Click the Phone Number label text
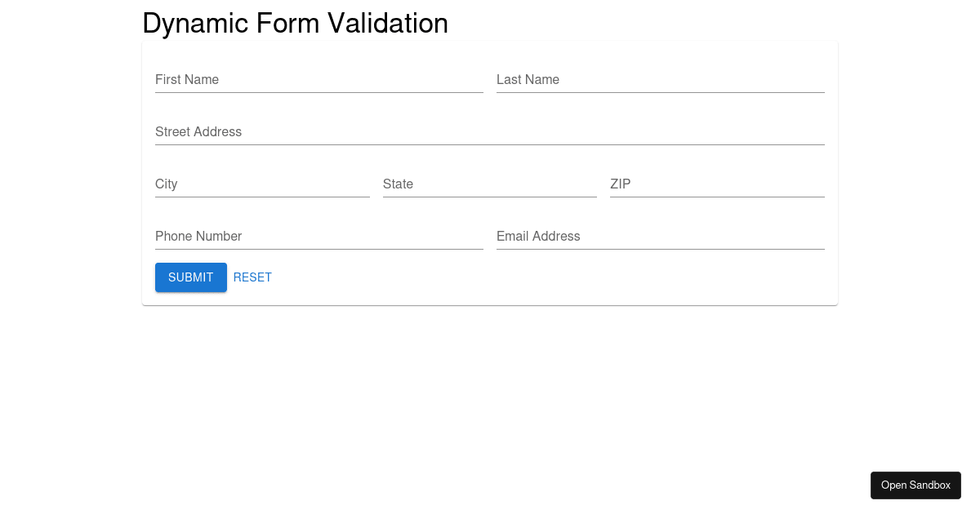The height and width of the screenshot is (514, 980). [x=198, y=236]
